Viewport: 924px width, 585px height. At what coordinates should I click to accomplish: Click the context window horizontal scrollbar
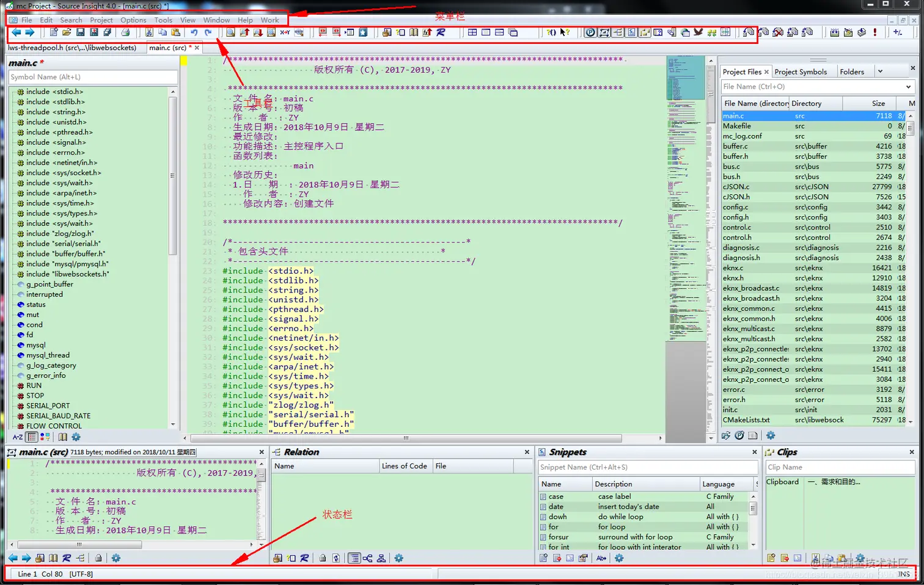(x=79, y=544)
